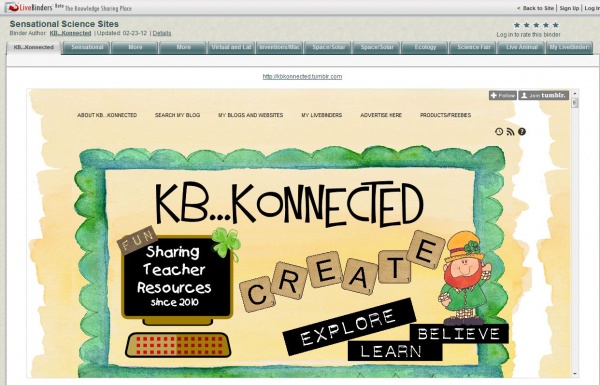Switch to the Virtual and Lab tab
The image size is (600, 385).
[232, 47]
